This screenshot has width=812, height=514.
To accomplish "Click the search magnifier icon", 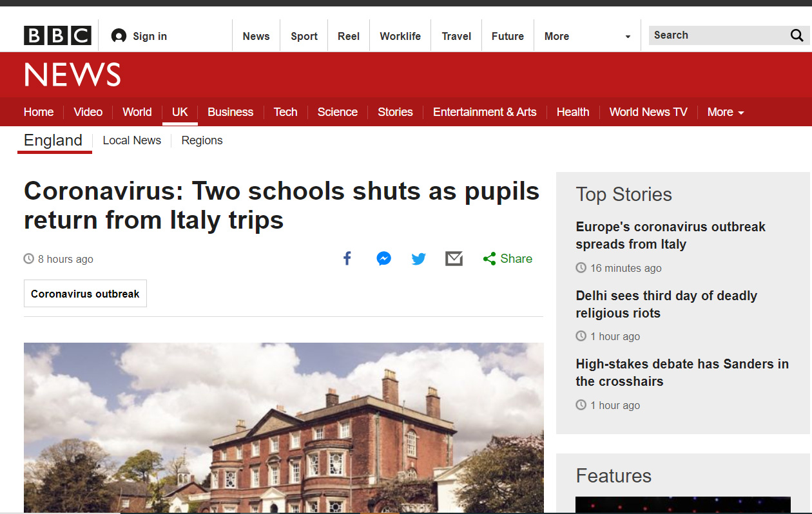I will click(x=797, y=35).
